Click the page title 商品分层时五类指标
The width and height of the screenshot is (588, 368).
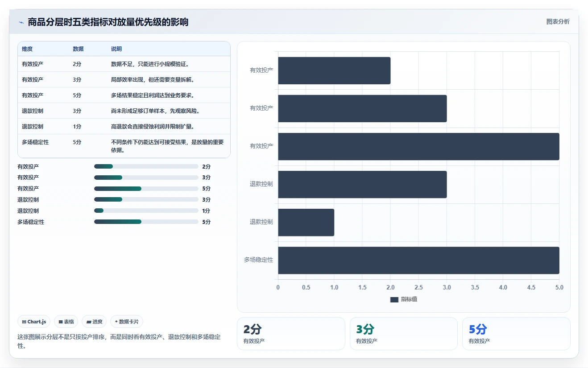pos(108,22)
